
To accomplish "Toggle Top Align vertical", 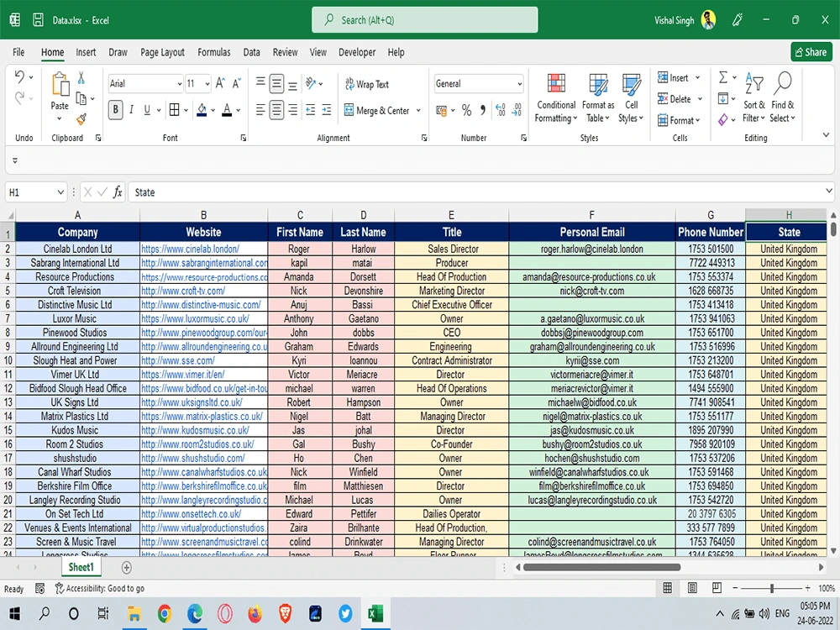I will pos(260,82).
